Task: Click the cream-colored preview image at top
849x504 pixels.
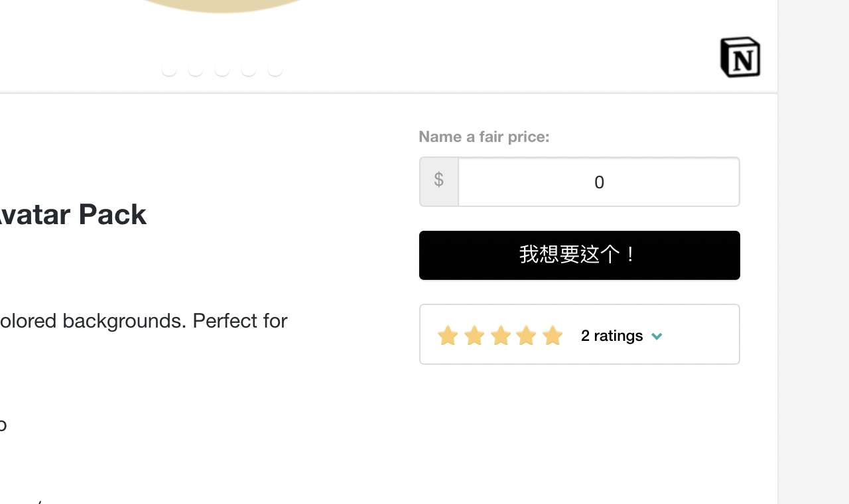Action: [x=222, y=5]
